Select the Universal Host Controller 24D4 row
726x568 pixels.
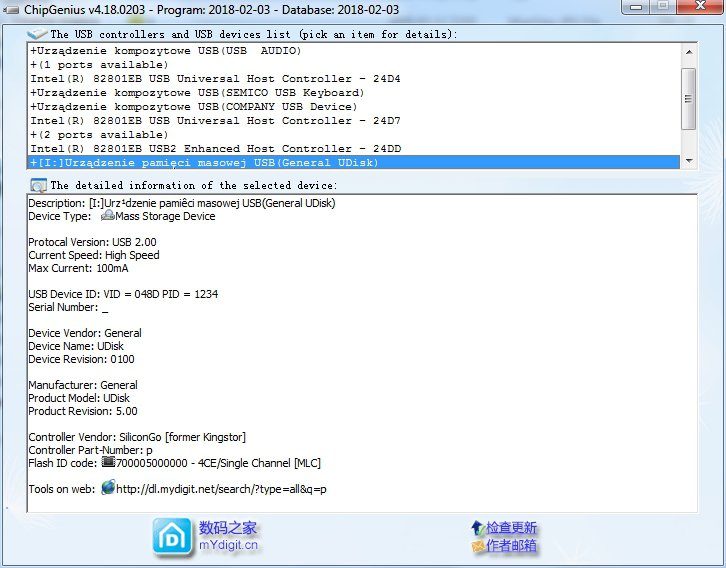click(353, 79)
